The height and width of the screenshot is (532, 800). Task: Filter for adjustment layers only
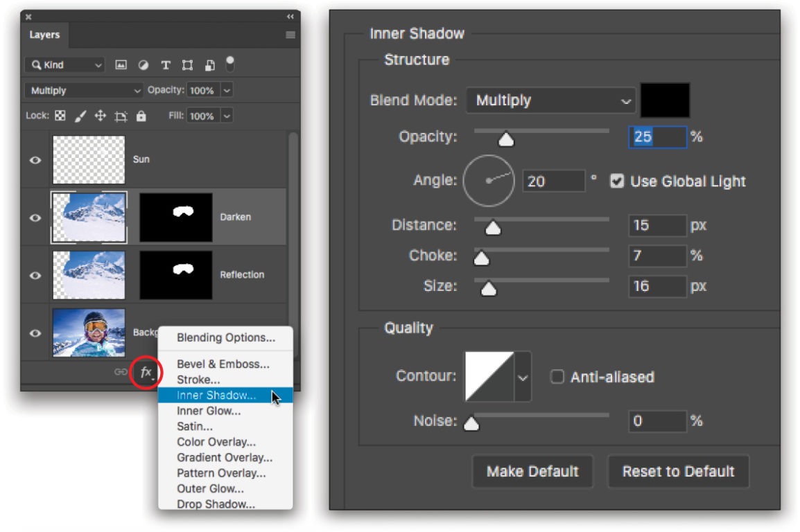coord(144,64)
